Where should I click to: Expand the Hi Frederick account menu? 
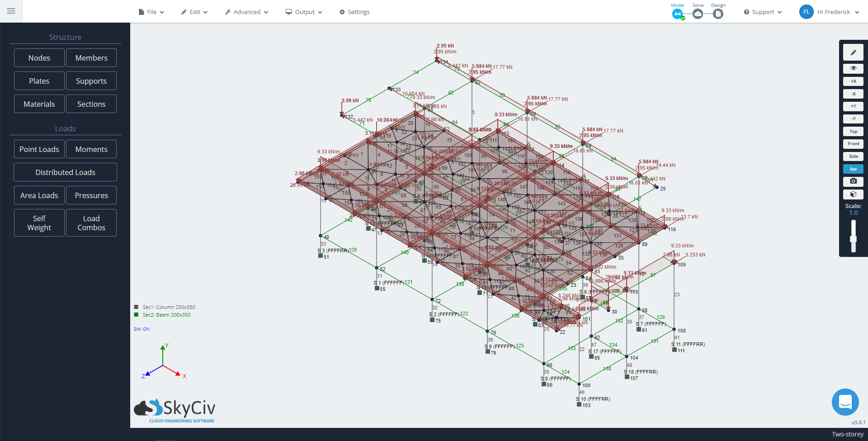[x=829, y=12]
